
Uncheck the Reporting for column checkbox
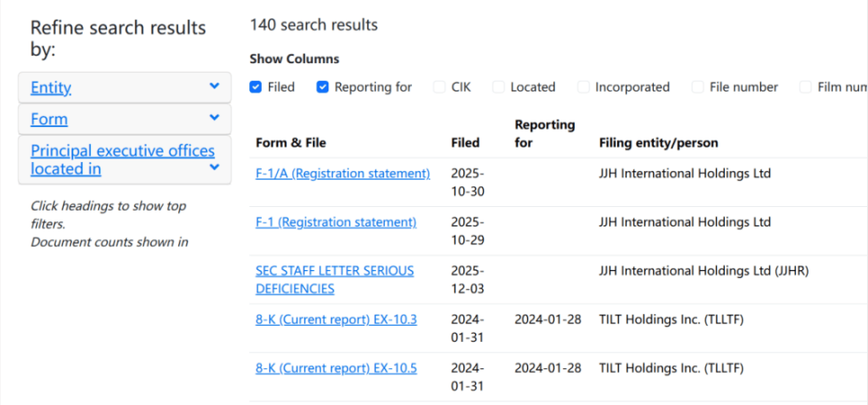tap(323, 87)
